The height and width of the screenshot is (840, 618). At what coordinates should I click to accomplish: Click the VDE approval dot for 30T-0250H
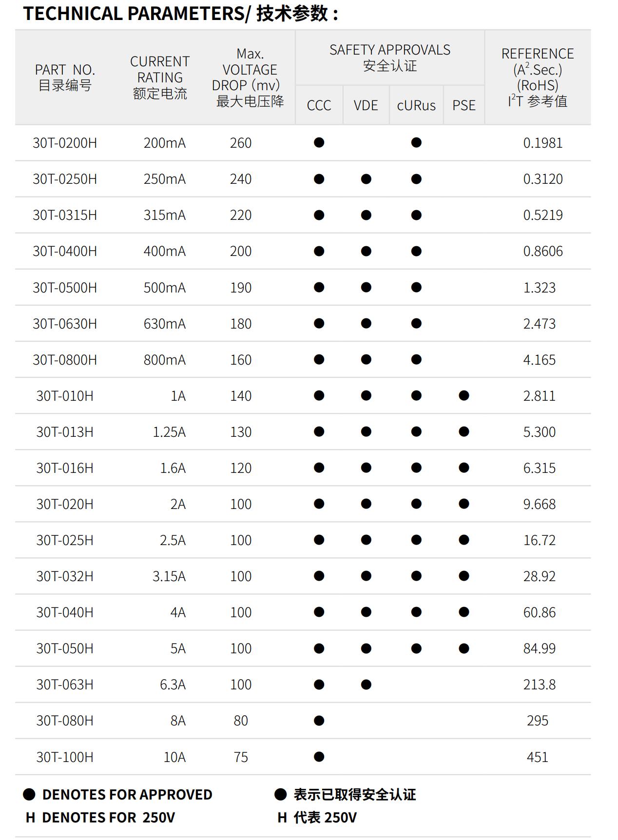tap(366, 179)
